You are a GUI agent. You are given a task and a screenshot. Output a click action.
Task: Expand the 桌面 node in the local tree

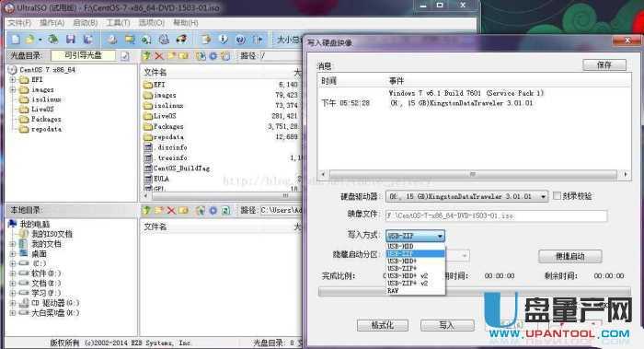[13, 253]
